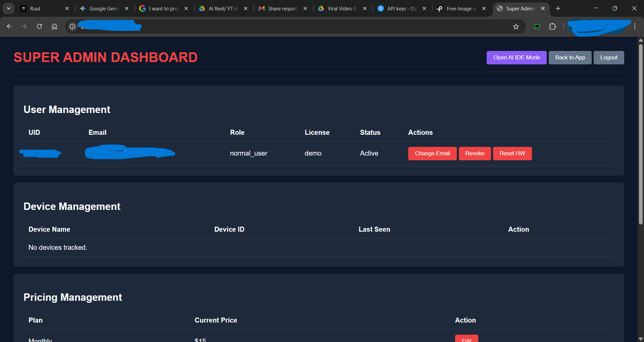Click the site info icon in address bar
The image size is (644, 342).
(x=72, y=26)
